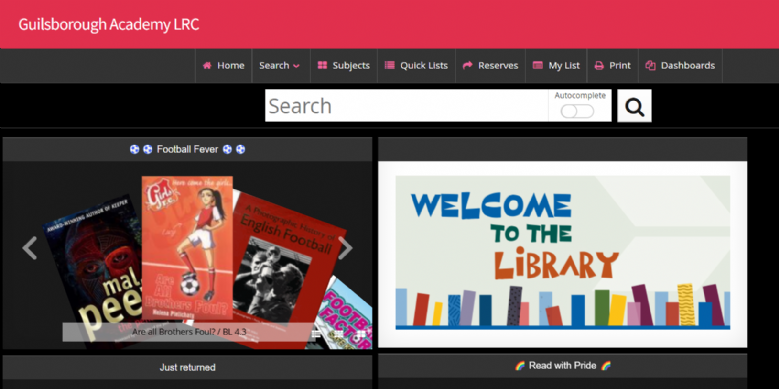Click the Welcome to the Library banner

point(562,254)
